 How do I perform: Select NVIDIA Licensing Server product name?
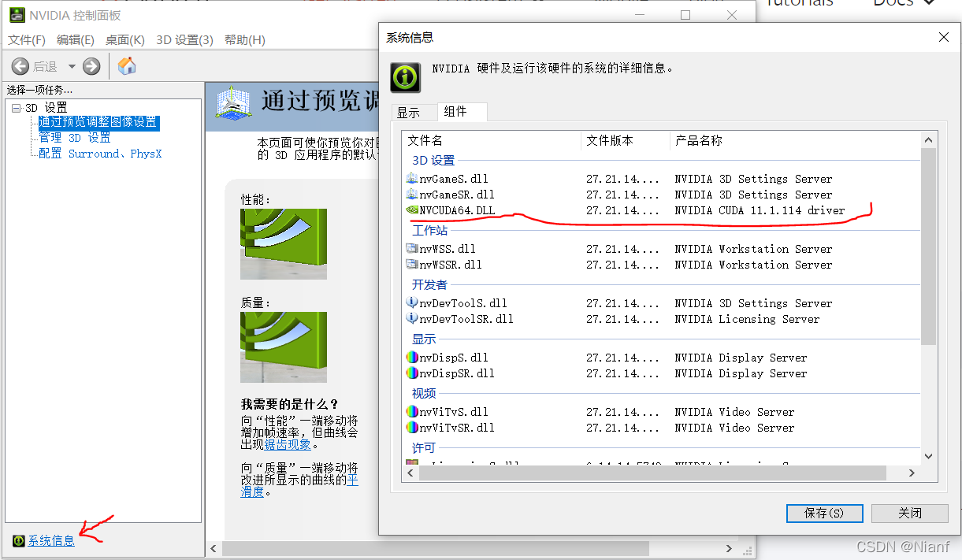tap(747, 319)
